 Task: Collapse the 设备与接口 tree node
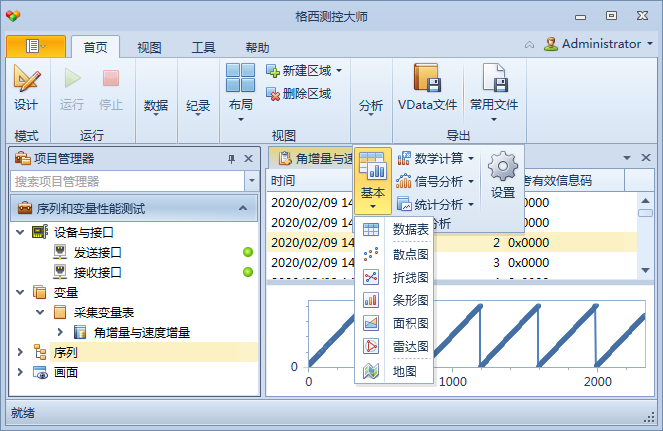point(20,232)
